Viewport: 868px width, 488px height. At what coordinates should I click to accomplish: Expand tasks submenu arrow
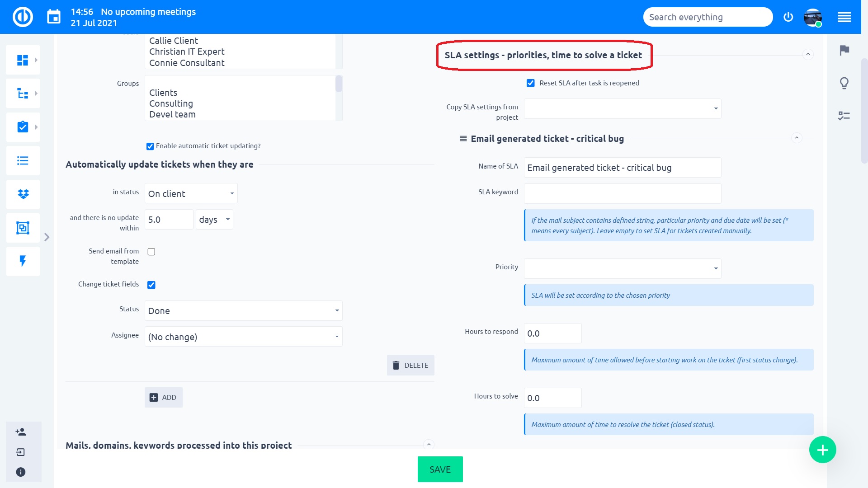[x=36, y=127]
